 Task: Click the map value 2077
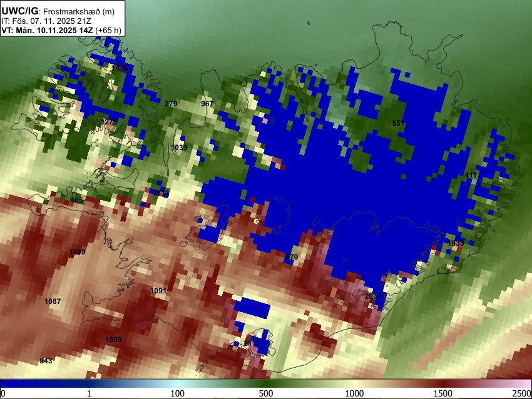[373, 296]
